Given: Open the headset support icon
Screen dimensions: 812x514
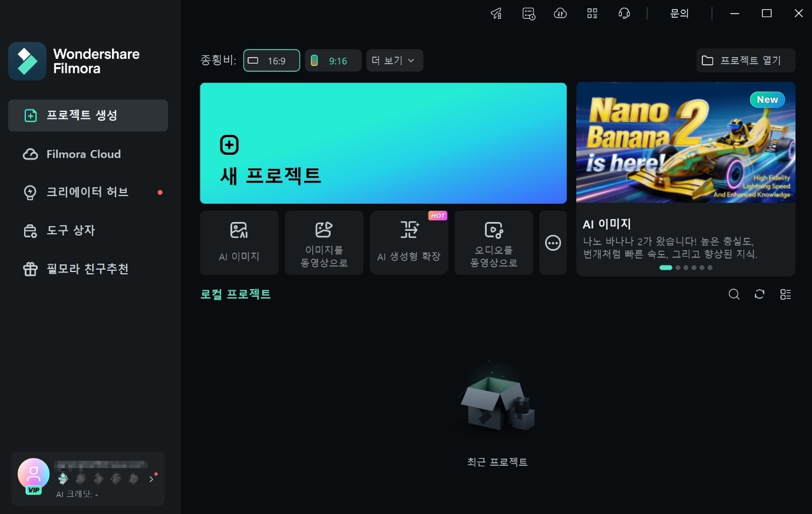Looking at the screenshot, I should point(624,14).
